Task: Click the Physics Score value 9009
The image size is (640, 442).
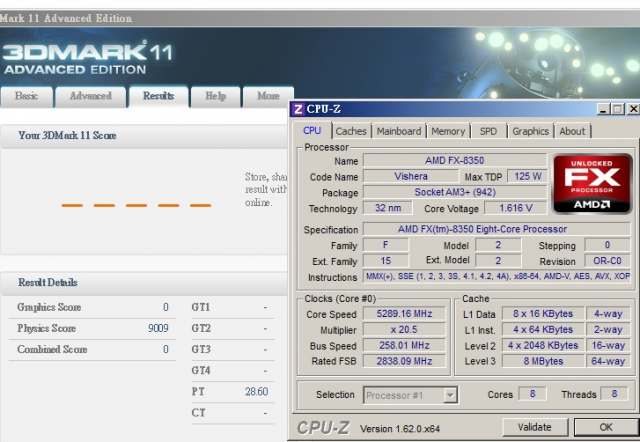Action: tap(158, 328)
